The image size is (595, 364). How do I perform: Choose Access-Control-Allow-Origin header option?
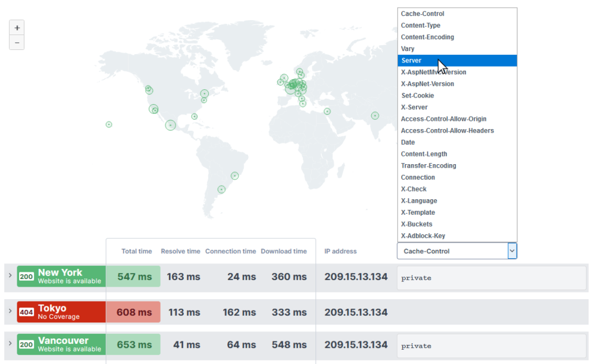pyautogui.click(x=443, y=119)
